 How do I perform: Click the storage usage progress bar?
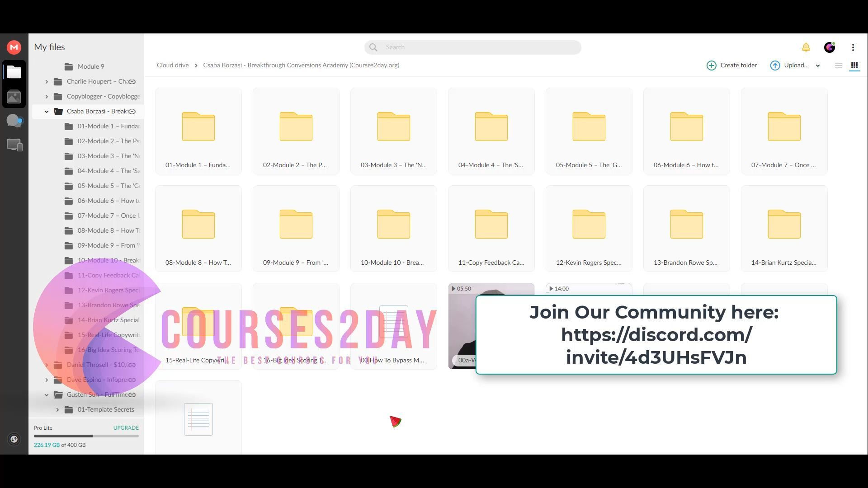[x=86, y=436]
